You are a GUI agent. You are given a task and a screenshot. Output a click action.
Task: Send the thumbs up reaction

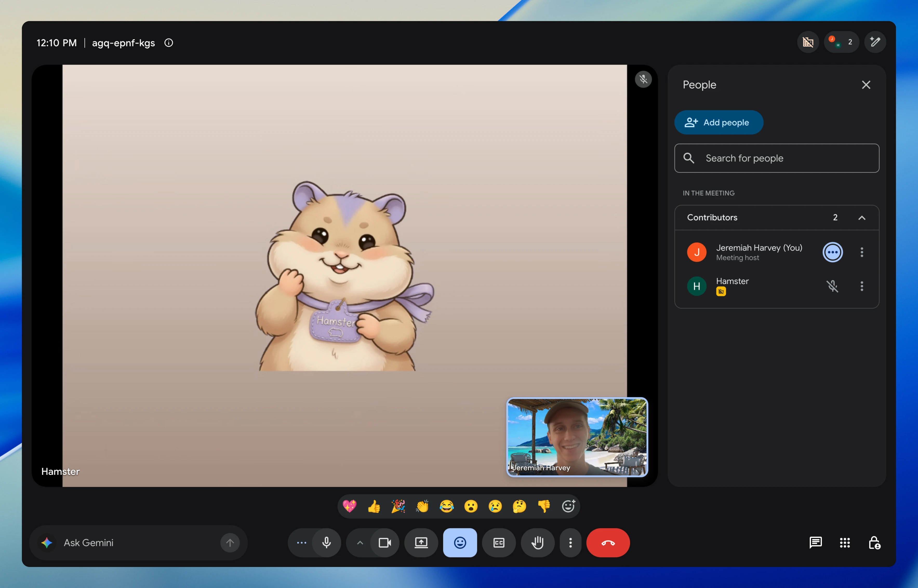[374, 506]
